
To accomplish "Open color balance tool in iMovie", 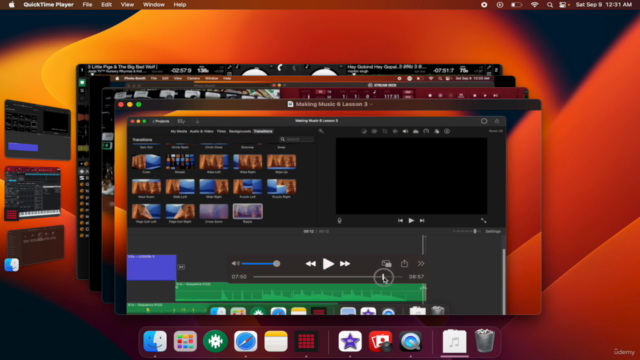I will (364, 131).
